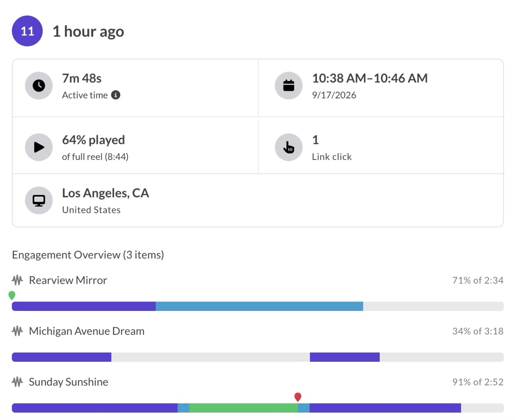Click the dark purple segment of the Rearview Mirror bar

(x=84, y=306)
